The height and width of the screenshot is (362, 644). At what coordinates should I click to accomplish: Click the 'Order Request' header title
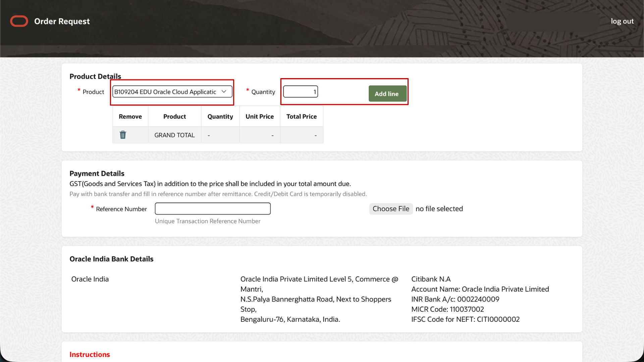(62, 21)
